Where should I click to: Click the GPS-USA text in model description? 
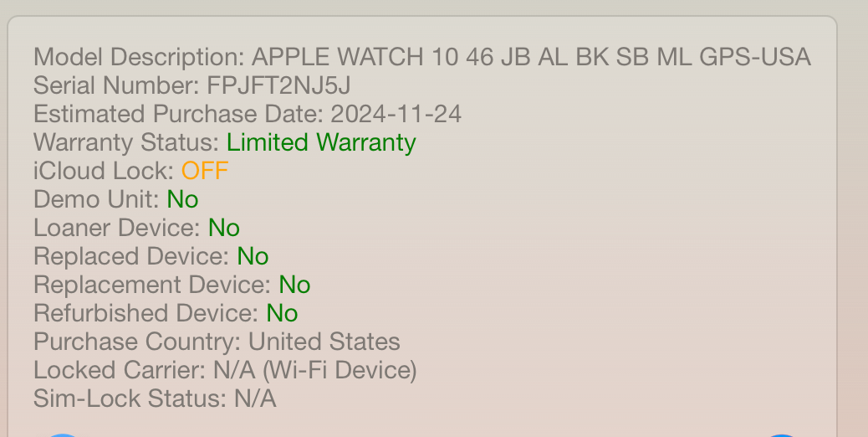point(755,57)
